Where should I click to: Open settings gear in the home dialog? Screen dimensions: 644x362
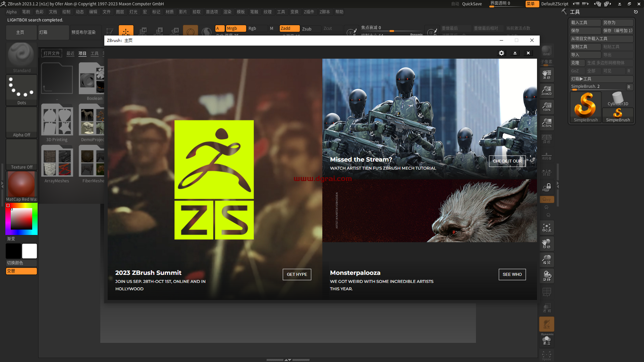pos(501,53)
